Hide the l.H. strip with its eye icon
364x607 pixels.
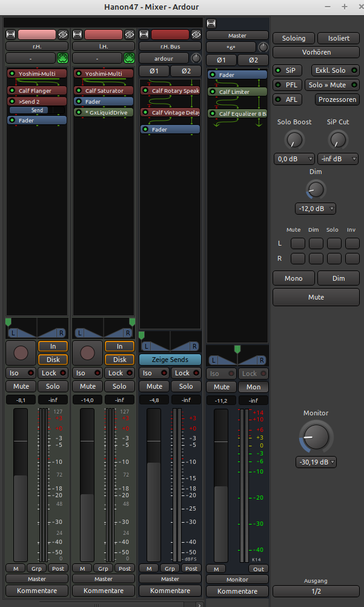(129, 35)
